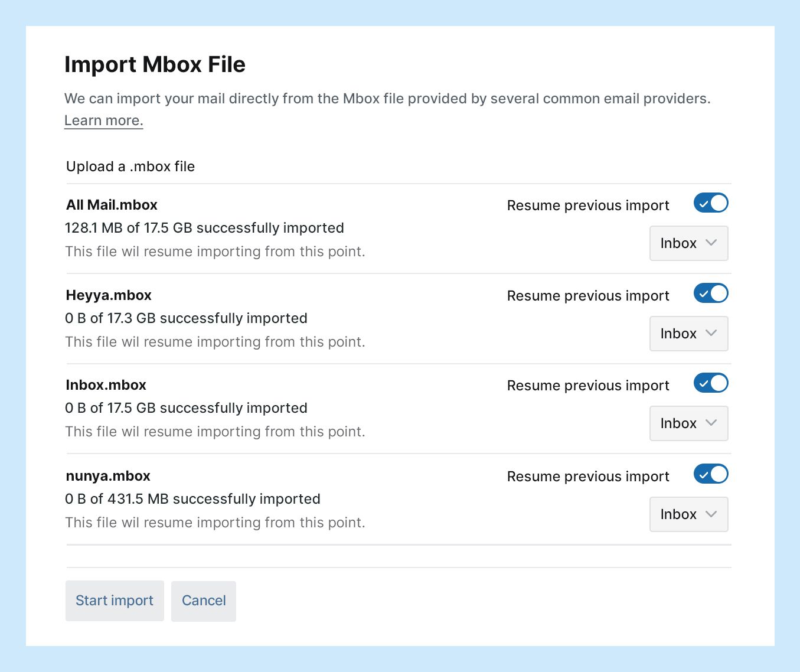Click the 0 B of 431.5 MB status
Viewport: 800px width, 672px height.
192,499
